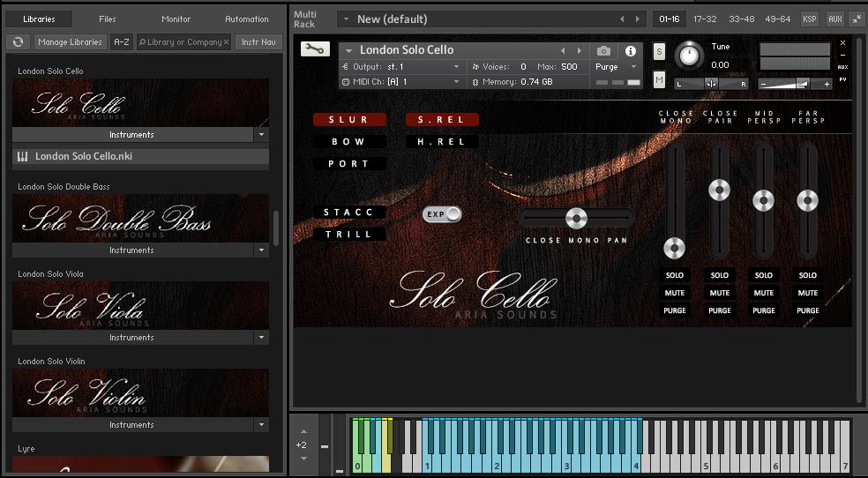Screen dimensions: 868x478
Task: Select London Solo Cello.nki file
Action: [x=84, y=156]
